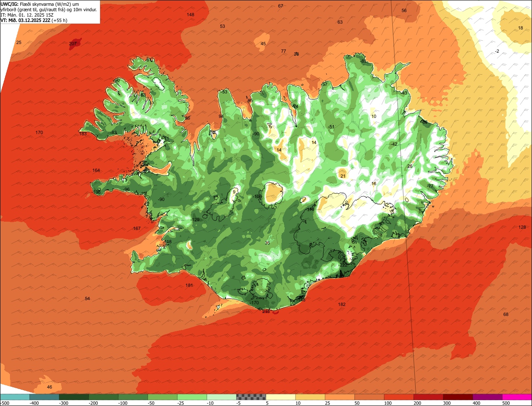Click the darkest green -300 to -200 legend swatch
The width and height of the screenshot is (532, 406).
(x=74, y=397)
